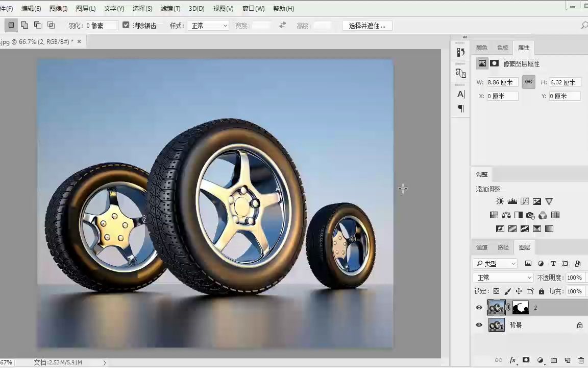The image size is (588, 368).
Task: Select the Curves adjustment icon
Action: [x=524, y=201]
